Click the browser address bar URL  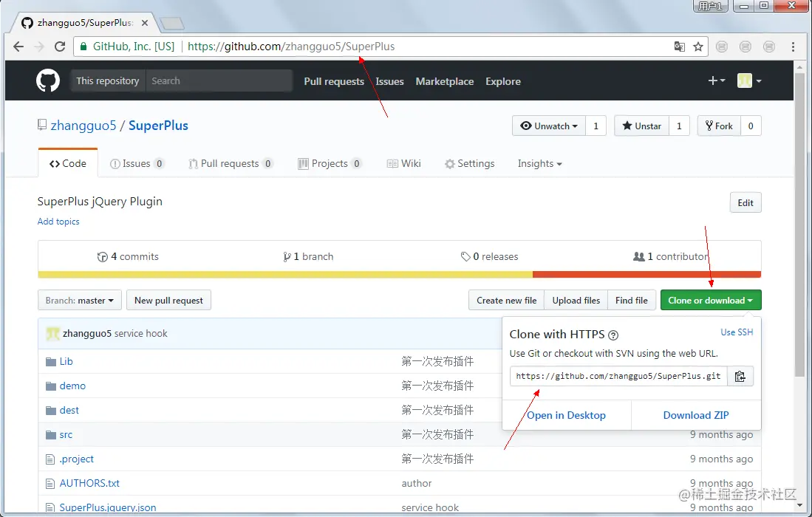click(x=291, y=47)
